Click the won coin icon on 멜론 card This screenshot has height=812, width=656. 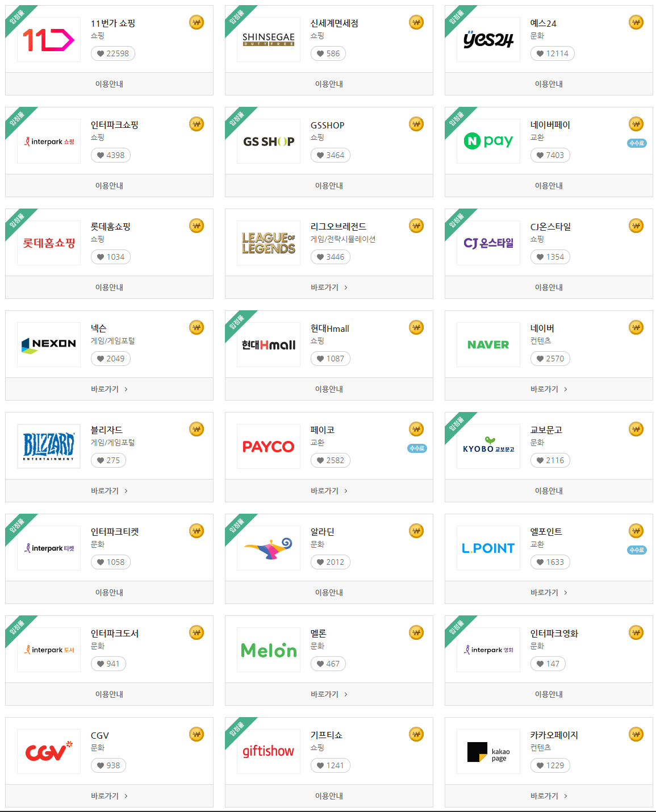coord(416,633)
